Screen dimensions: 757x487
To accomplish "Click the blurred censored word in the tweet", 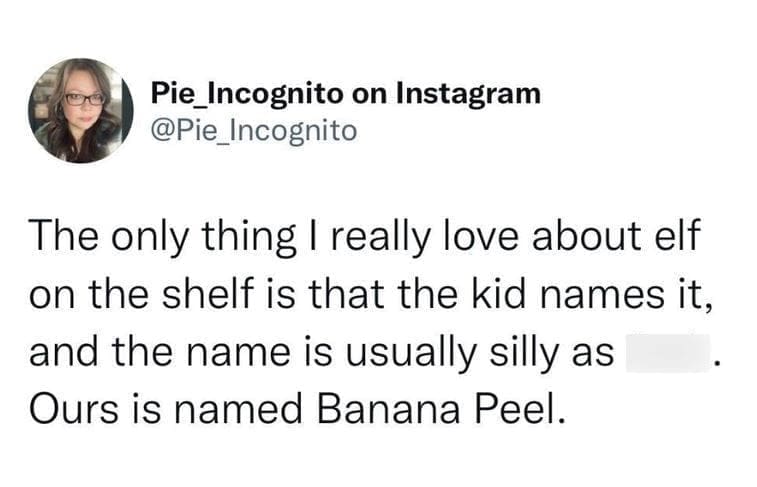I will click(x=667, y=353).
